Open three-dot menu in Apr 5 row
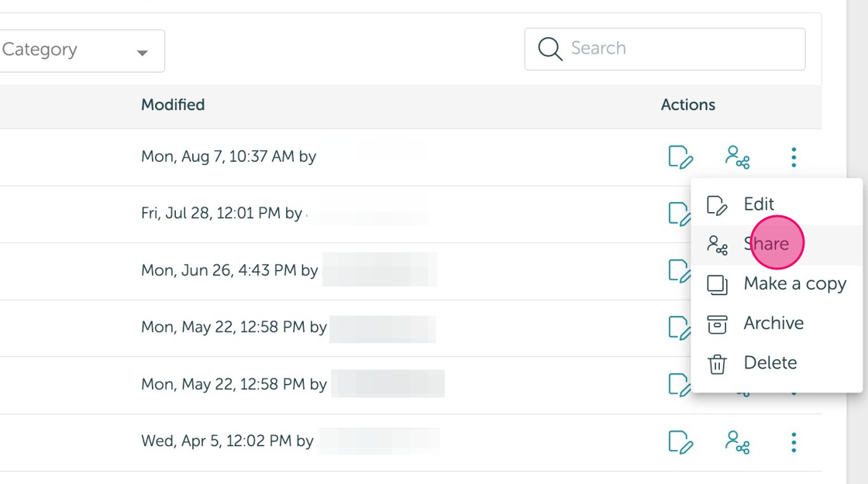 794,442
